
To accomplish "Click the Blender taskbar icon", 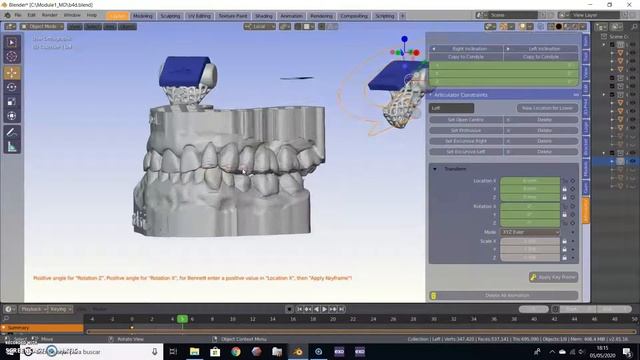I will coord(298,351).
